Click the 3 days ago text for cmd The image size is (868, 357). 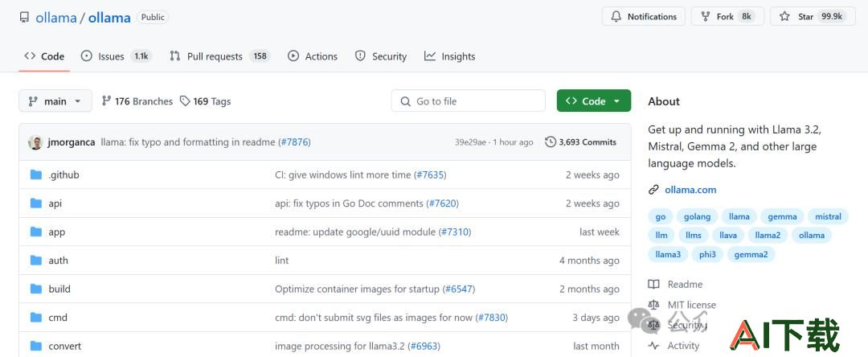coord(596,318)
